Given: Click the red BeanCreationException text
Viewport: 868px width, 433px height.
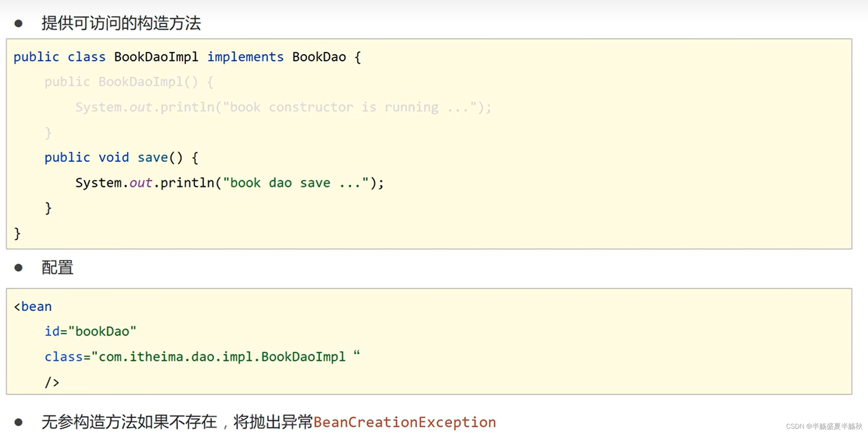Looking at the screenshot, I should pyautogui.click(x=404, y=422).
